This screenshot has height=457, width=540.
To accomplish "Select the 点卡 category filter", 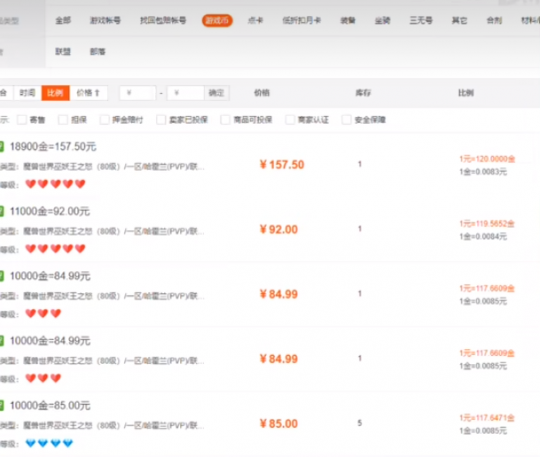I will (x=256, y=20).
